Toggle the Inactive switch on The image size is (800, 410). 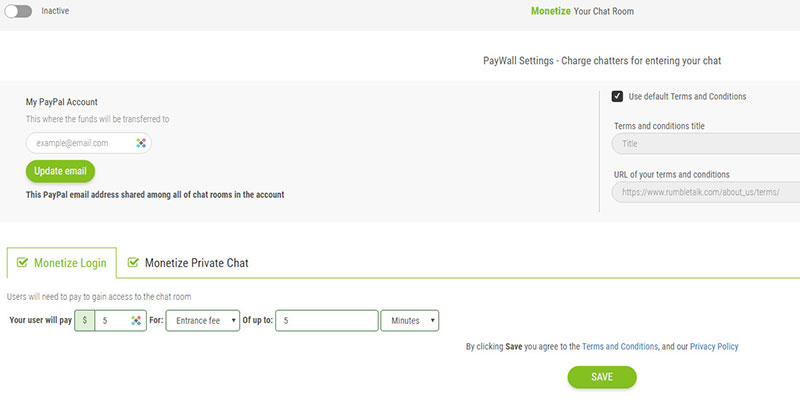click(x=18, y=11)
